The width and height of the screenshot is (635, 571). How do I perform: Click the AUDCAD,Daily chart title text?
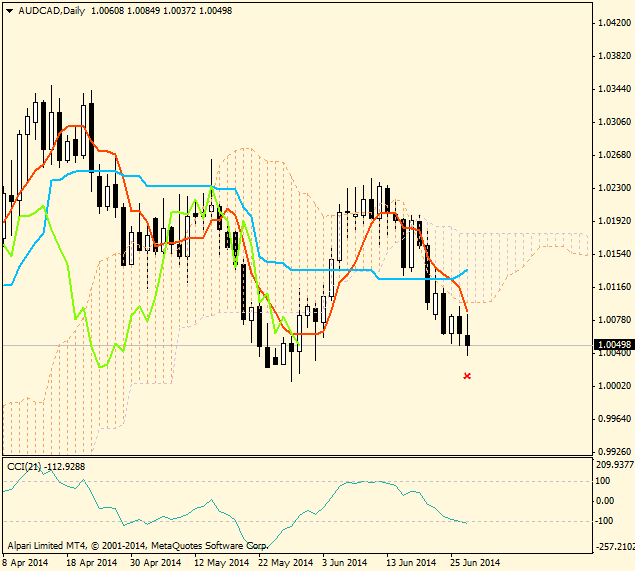click(51, 11)
